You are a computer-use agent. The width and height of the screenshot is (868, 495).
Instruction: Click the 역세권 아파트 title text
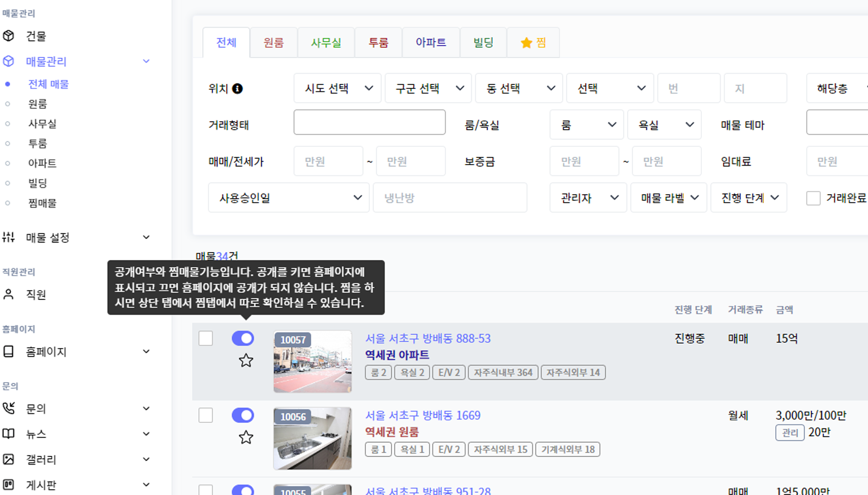pyautogui.click(x=397, y=355)
